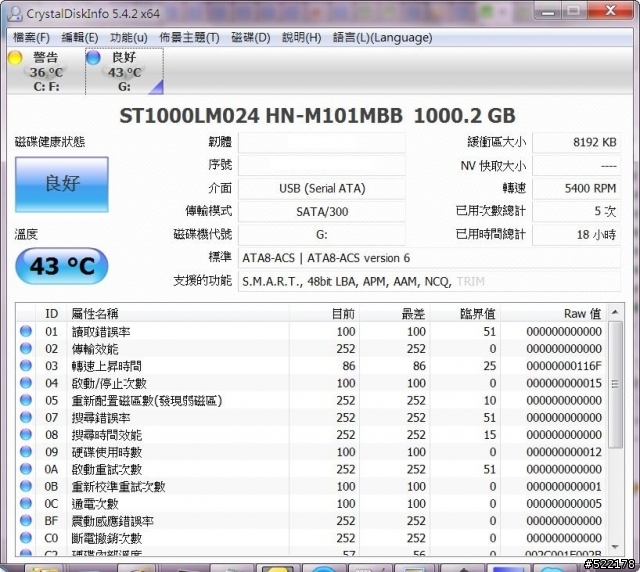Select the 啟動/停止次數 attribute name
This screenshot has height=572, width=640.
coord(109,383)
